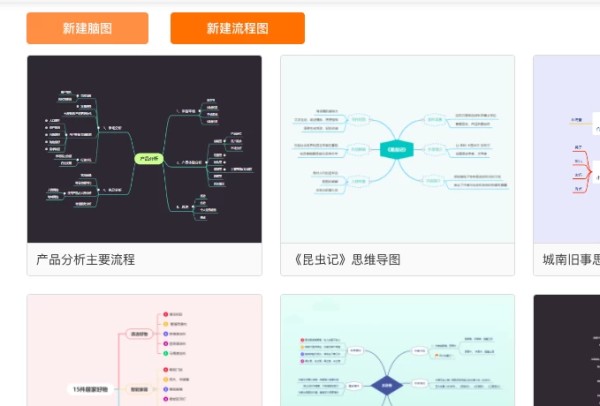
Task: Click the teal central node of 昆虫记 map
Action: (397, 150)
